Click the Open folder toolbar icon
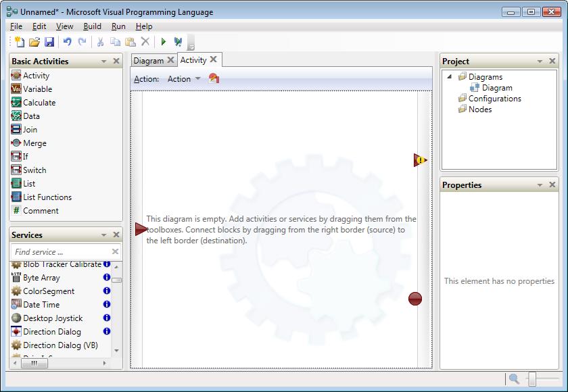Viewport: 568px width, 392px height. (x=34, y=42)
